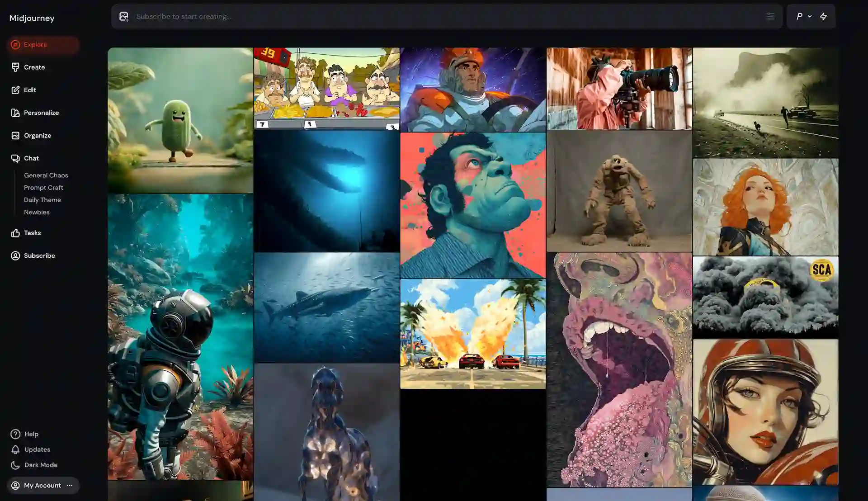Click the Tasks thumbs-up icon
Image resolution: width=868 pixels, height=501 pixels.
click(x=15, y=233)
